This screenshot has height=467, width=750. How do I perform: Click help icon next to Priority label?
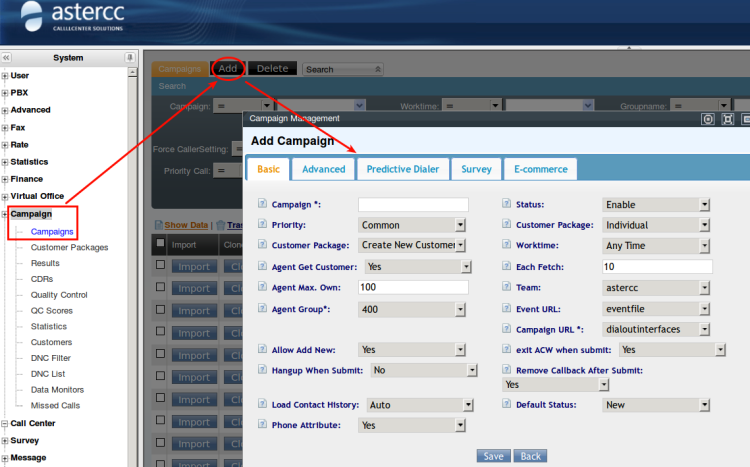click(263, 225)
